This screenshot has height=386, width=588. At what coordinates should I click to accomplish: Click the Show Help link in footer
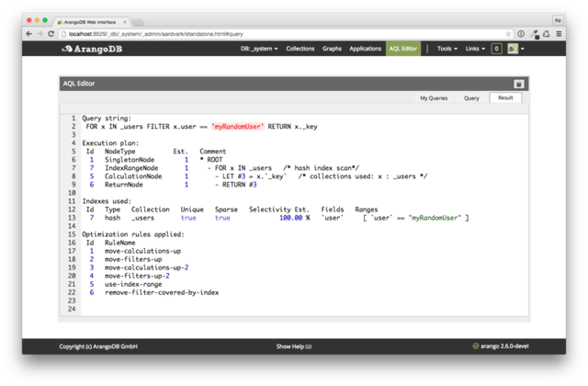tap(294, 346)
